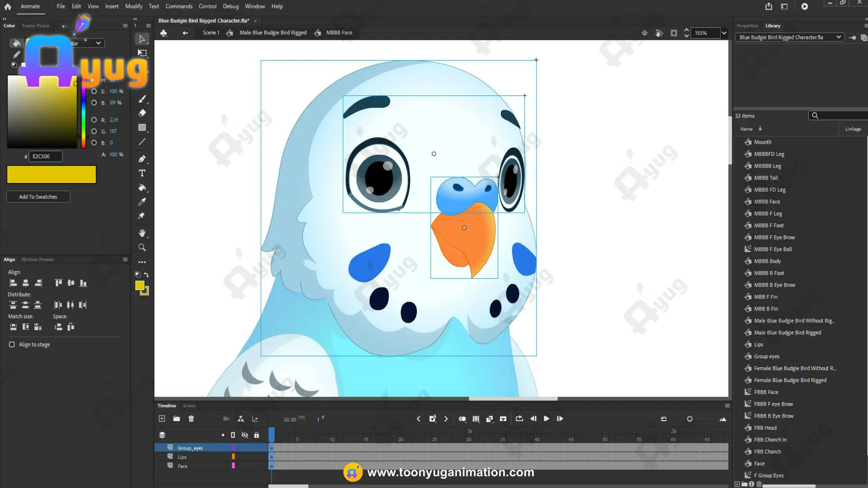
Task: Click the Add To Swatches button
Action: pos(38,197)
